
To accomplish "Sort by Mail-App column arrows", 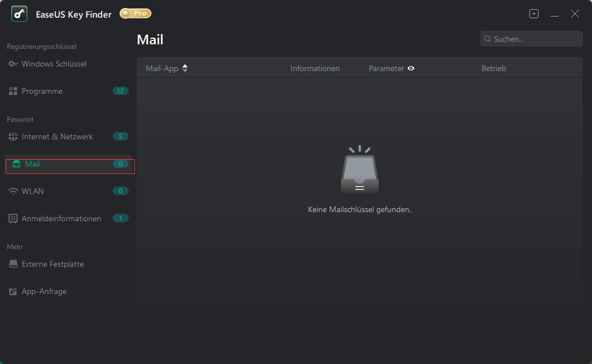I will tap(185, 68).
